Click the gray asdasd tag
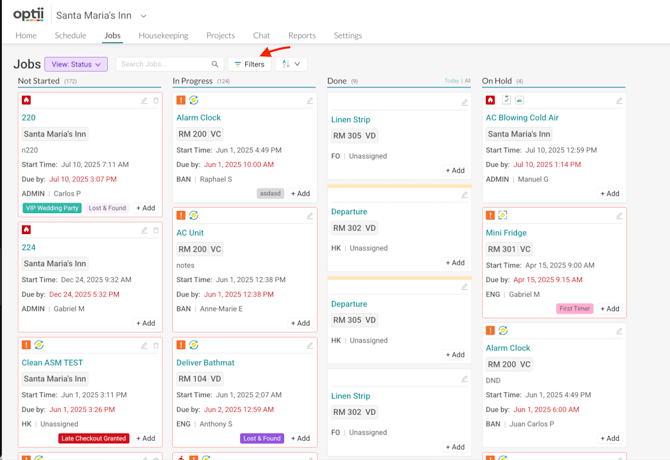 270,193
